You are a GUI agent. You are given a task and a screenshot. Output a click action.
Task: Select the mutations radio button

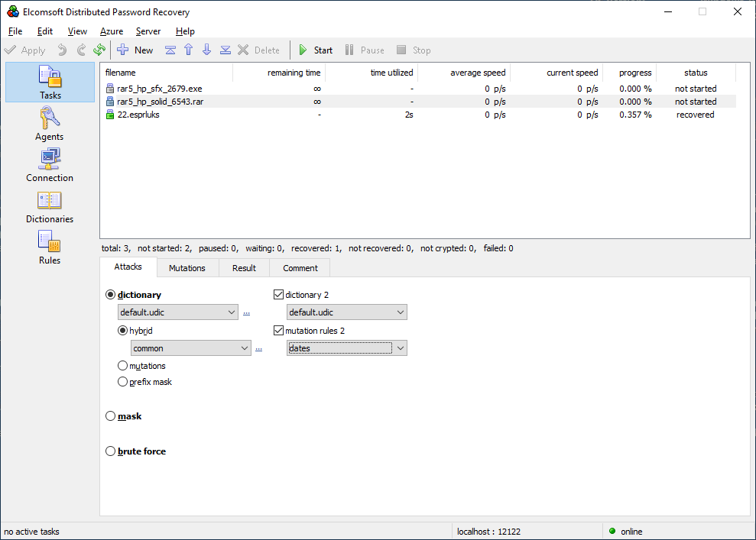[x=122, y=366]
